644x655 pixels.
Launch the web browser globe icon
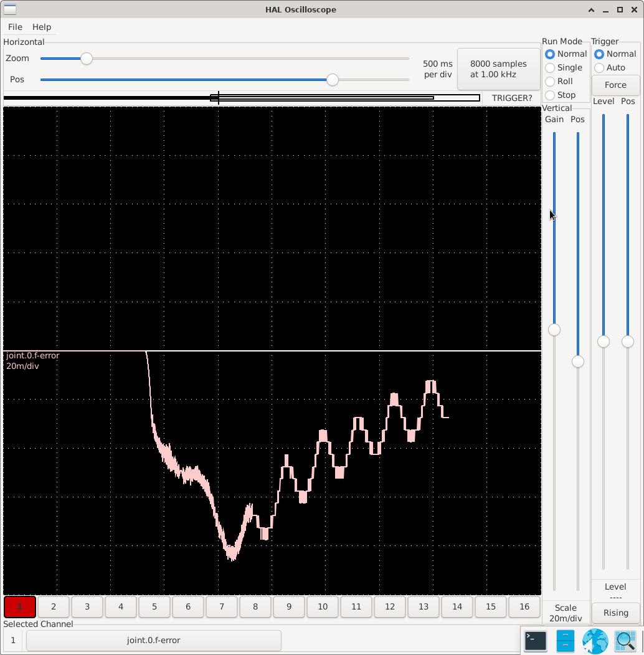595,641
